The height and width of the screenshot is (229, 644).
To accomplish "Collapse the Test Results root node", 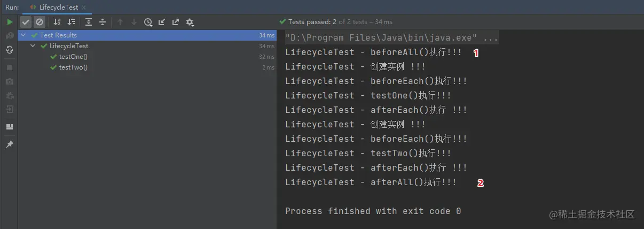I will 23,35.
